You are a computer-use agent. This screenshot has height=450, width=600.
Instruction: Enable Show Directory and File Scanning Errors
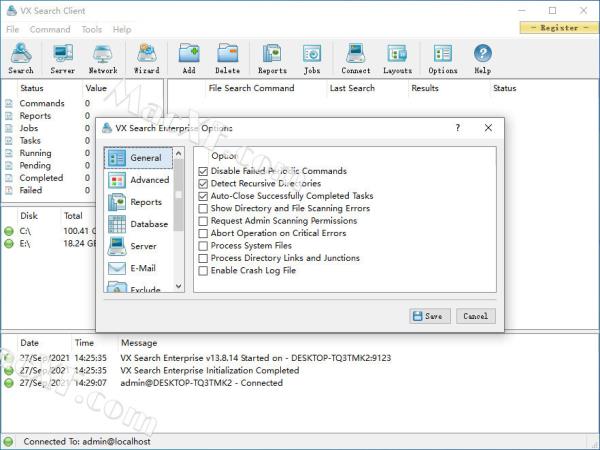pos(203,209)
